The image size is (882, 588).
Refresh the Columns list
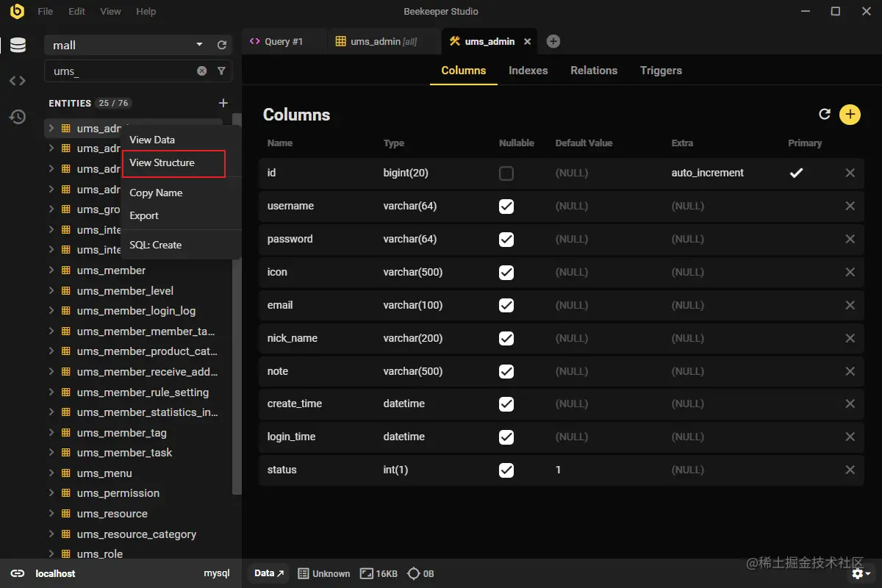(825, 114)
